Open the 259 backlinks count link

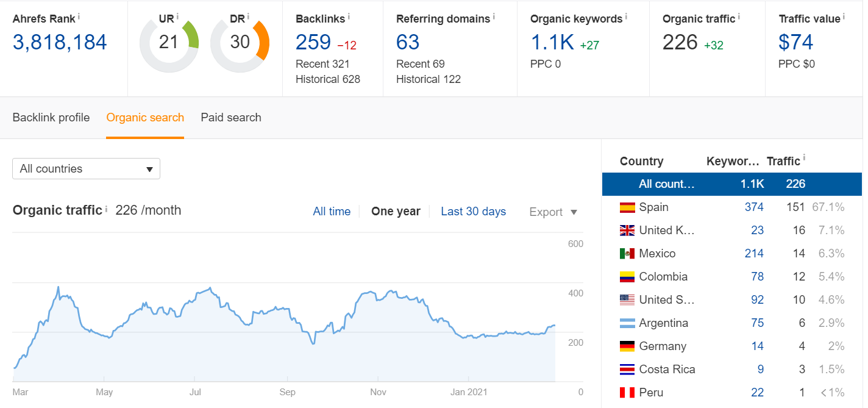[313, 42]
